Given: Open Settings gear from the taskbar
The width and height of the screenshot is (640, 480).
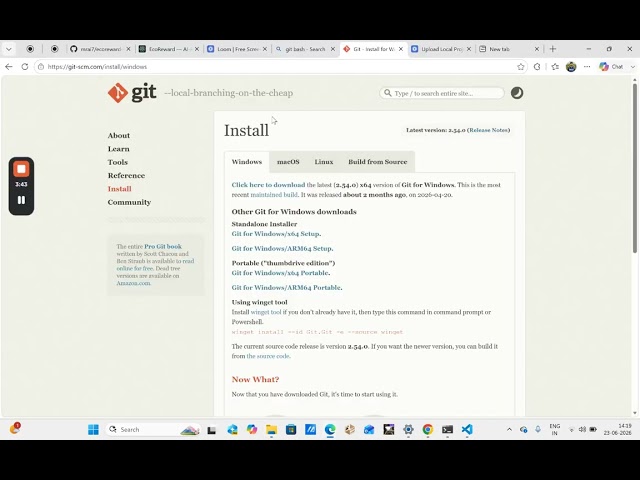Looking at the screenshot, I should [x=408, y=429].
